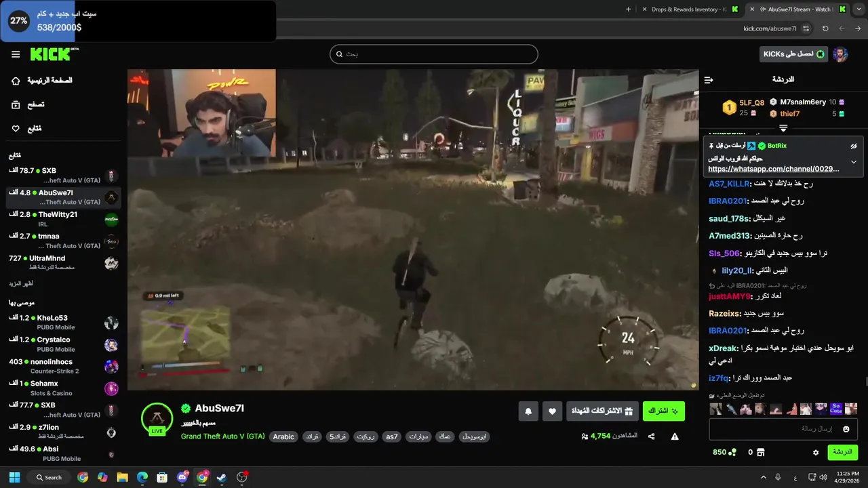Click the Grand Theft Auto V (GTA) category link
The width and height of the screenshot is (868, 488).
(222, 436)
